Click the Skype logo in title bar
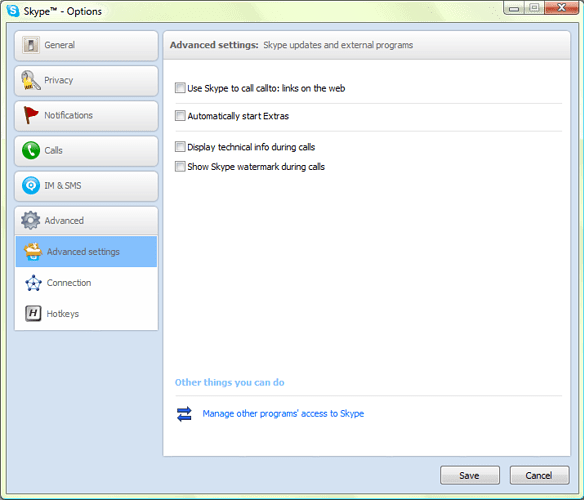 [13, 10]
